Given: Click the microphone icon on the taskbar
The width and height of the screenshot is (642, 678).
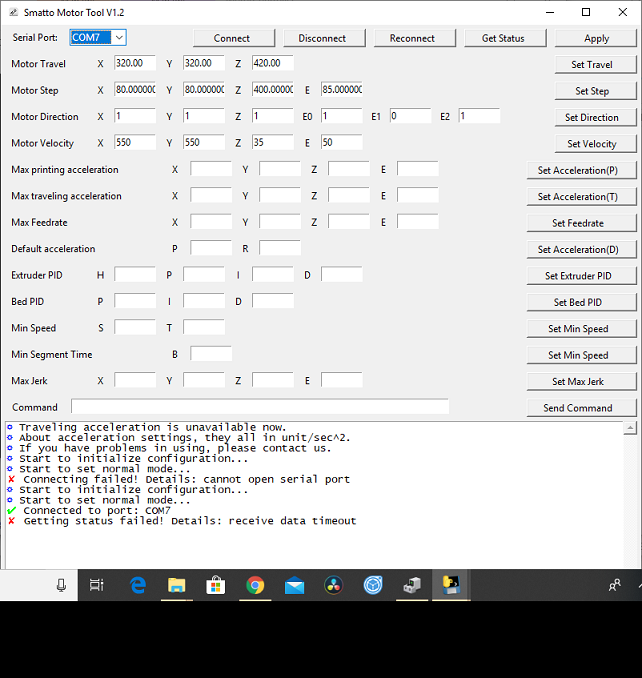Looking at the screenshot, I should click(61, 585).
